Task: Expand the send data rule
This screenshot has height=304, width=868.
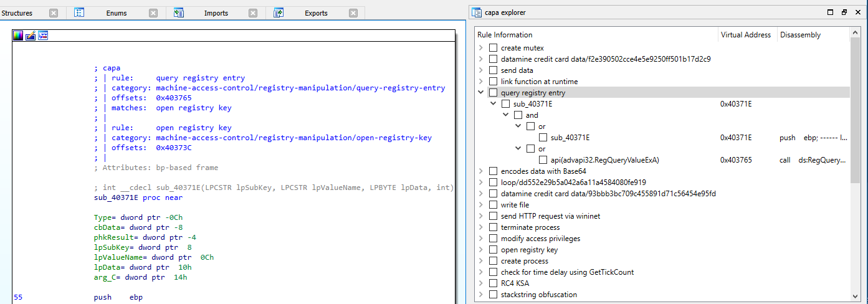Action: (480, 70)
